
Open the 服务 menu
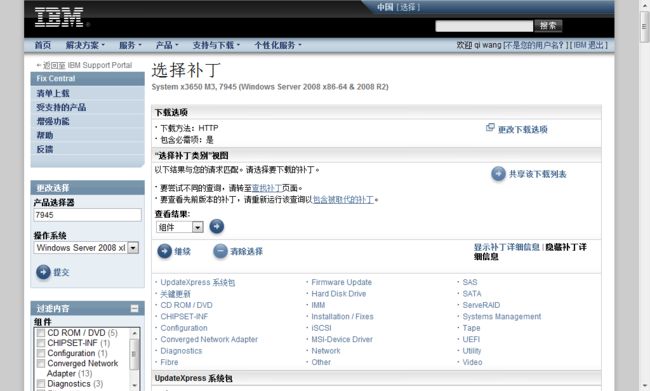130,45
